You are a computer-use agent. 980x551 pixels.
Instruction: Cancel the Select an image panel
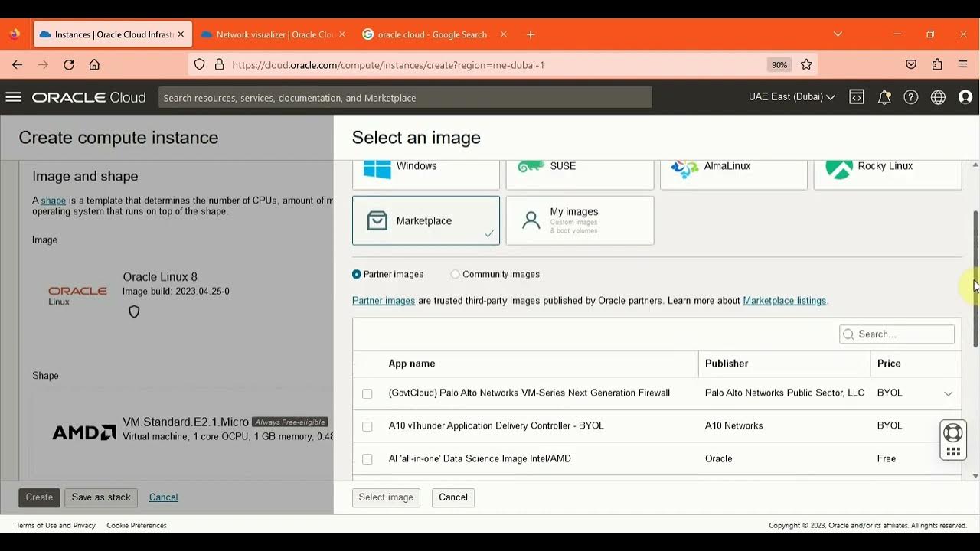point(453,497)
